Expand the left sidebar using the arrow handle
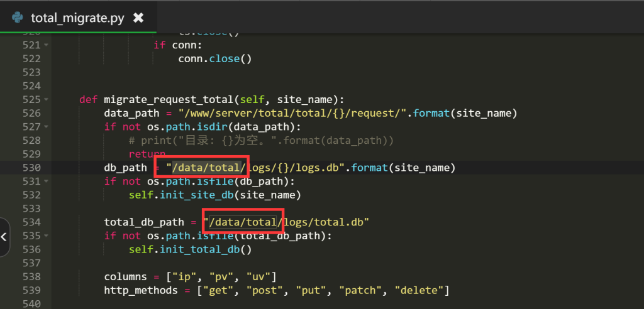 coord(4,237)
